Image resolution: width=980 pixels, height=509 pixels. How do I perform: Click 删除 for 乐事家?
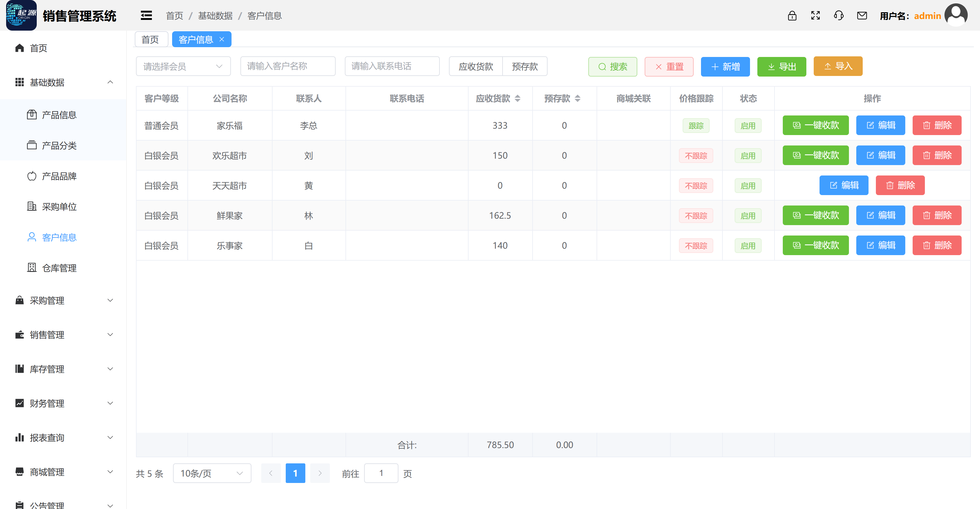(937, 245)
